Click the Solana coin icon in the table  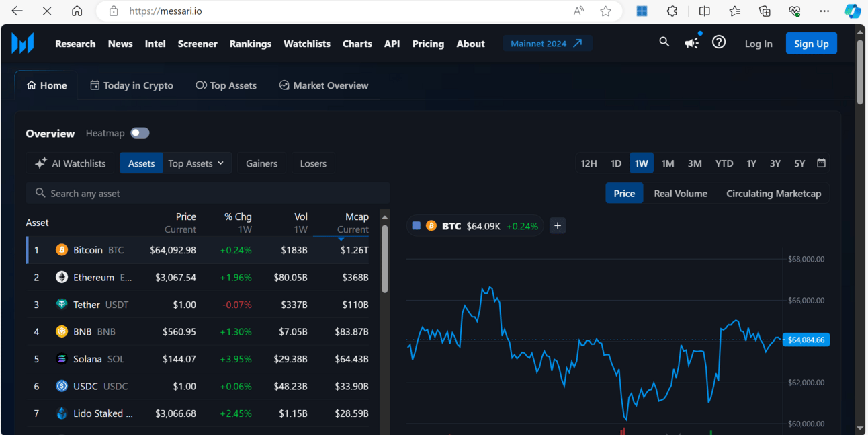(62, 359)
